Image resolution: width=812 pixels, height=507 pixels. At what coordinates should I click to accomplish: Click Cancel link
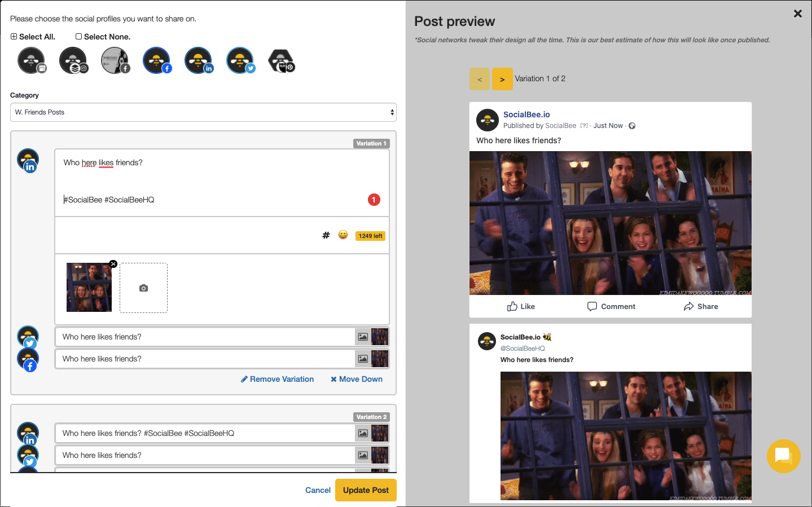click(318, 490)
